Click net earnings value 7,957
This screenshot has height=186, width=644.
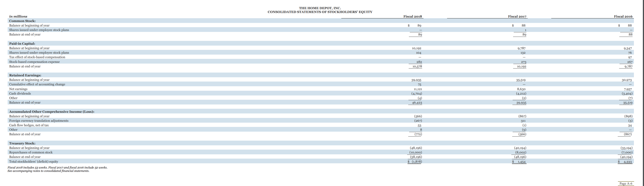(628, 89)
